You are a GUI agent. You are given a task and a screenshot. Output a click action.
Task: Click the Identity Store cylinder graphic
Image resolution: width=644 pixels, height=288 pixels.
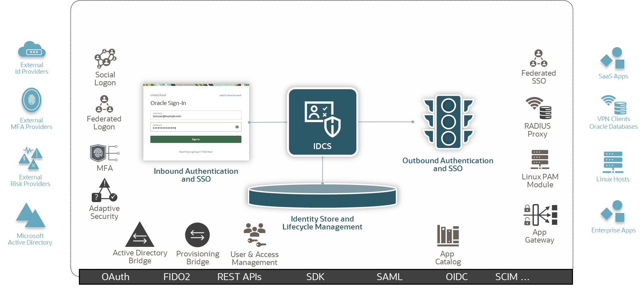pyautogui.click(x=322, y=196)
